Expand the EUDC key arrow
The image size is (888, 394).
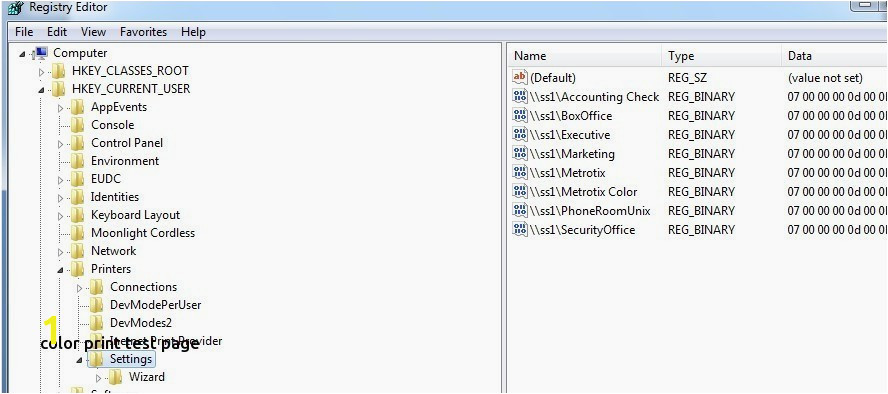click(61, 180)
